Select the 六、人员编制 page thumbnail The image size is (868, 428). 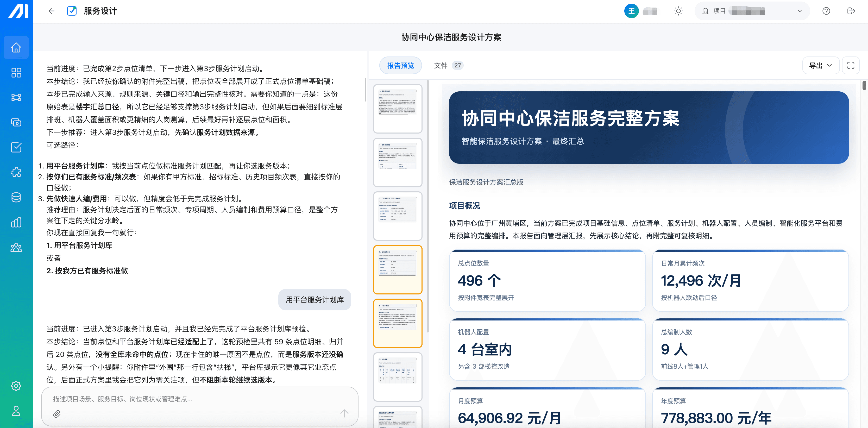[398, 377]
